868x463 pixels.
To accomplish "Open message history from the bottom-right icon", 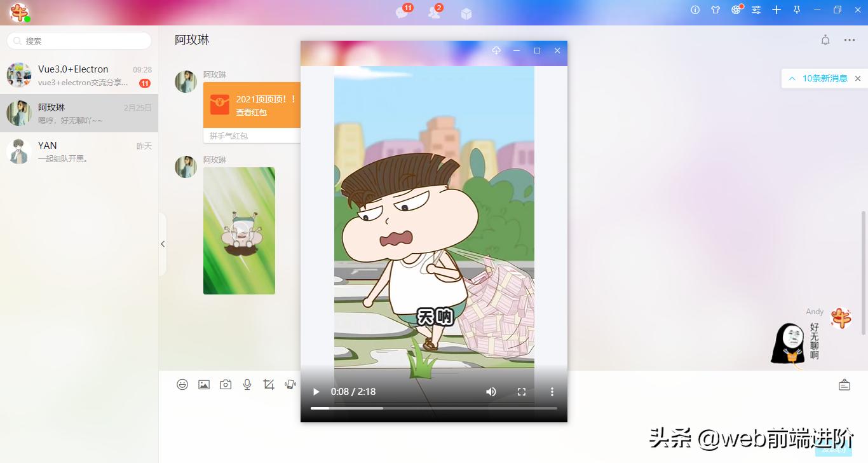I will [844, 384].
